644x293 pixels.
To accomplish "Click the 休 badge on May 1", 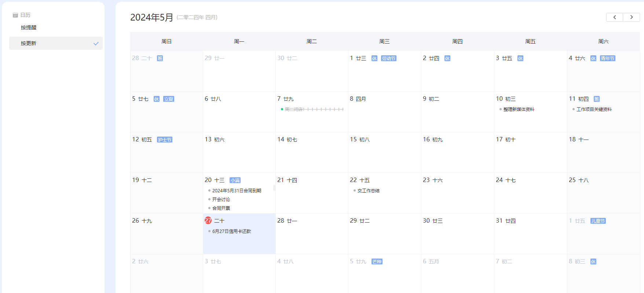I will pyautogui.click(x=374, y=58).
